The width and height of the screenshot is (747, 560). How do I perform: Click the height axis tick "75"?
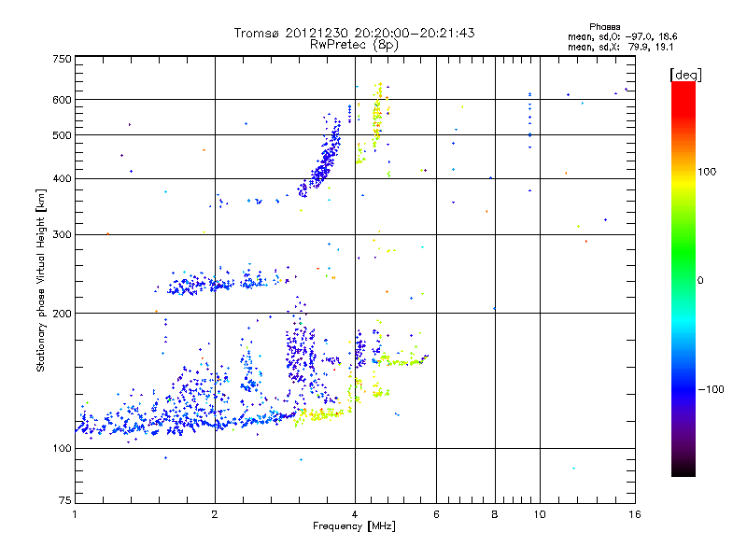click(65, 500)
